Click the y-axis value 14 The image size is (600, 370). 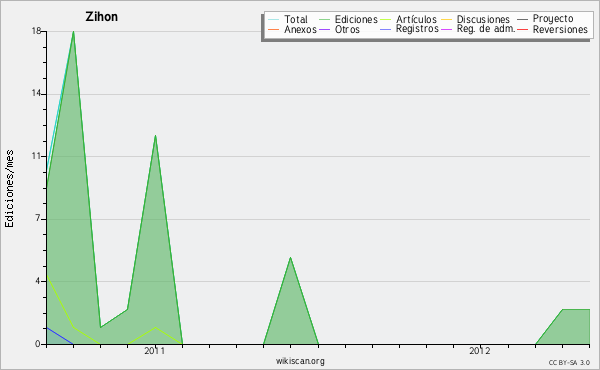click(x=36, y=93)
